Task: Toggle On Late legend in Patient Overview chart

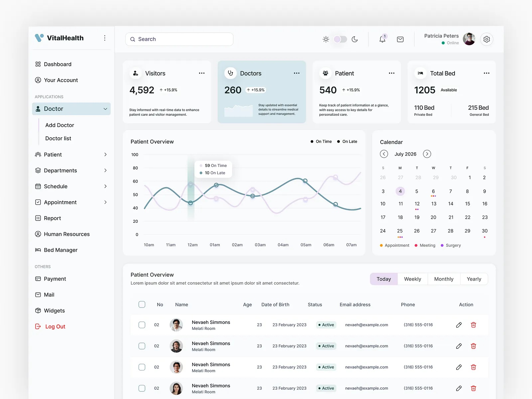Action: pos(347,141)
